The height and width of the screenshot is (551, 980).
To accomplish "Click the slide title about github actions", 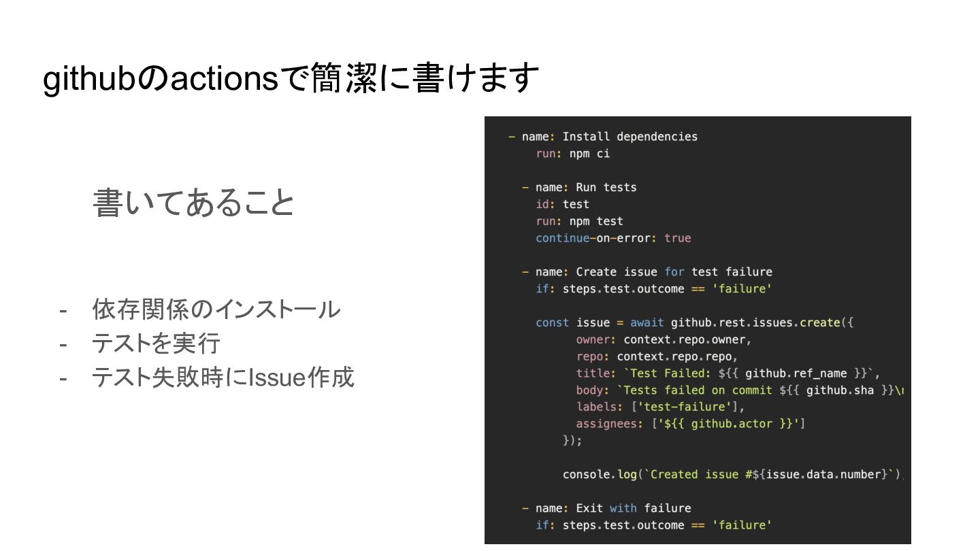I will 291,78.
